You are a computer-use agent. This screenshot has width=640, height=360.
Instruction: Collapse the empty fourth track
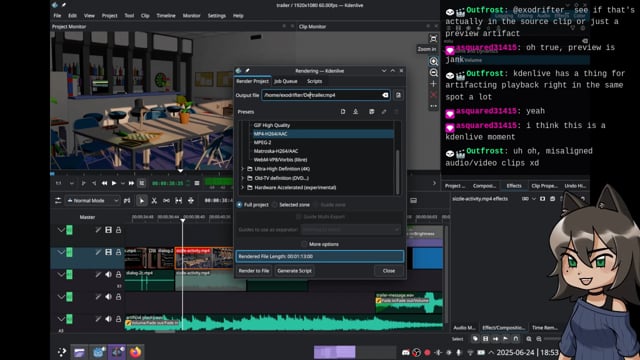point(61,297)
